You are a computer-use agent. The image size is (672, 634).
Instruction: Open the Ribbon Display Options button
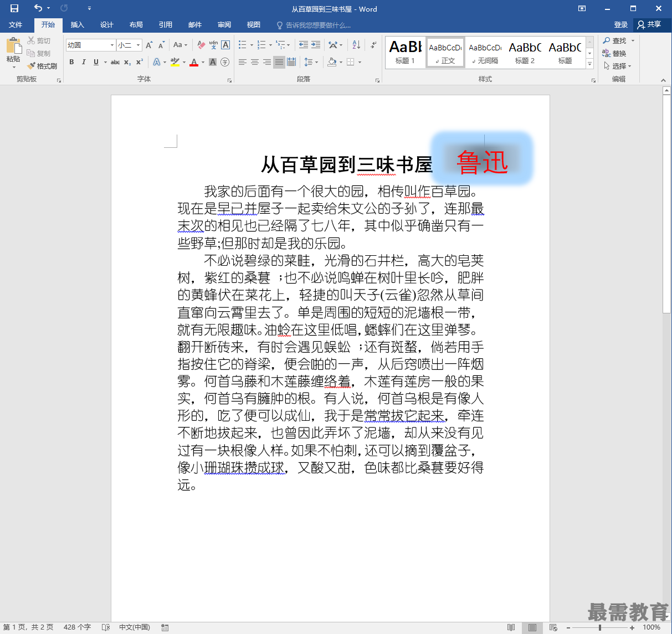pos(582,8)
